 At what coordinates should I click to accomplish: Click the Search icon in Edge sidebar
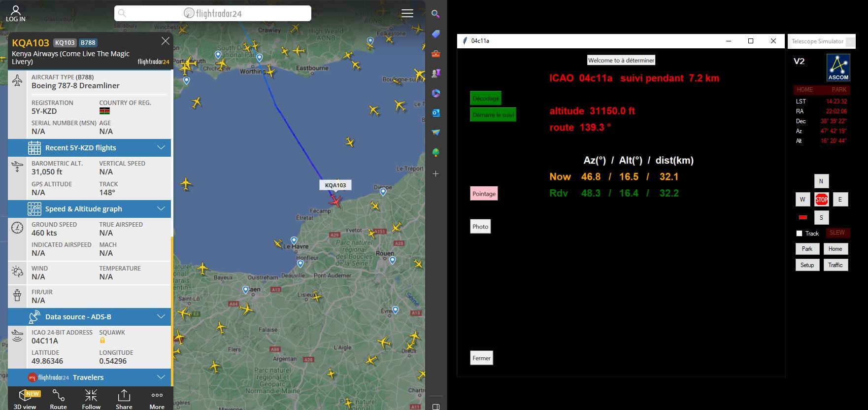coord(435,14)
